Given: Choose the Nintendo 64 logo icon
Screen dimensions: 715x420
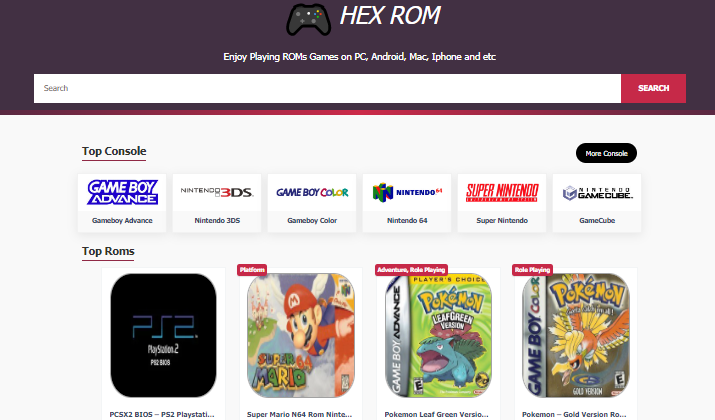Looking at the screenshot, I should pos(407,192).
